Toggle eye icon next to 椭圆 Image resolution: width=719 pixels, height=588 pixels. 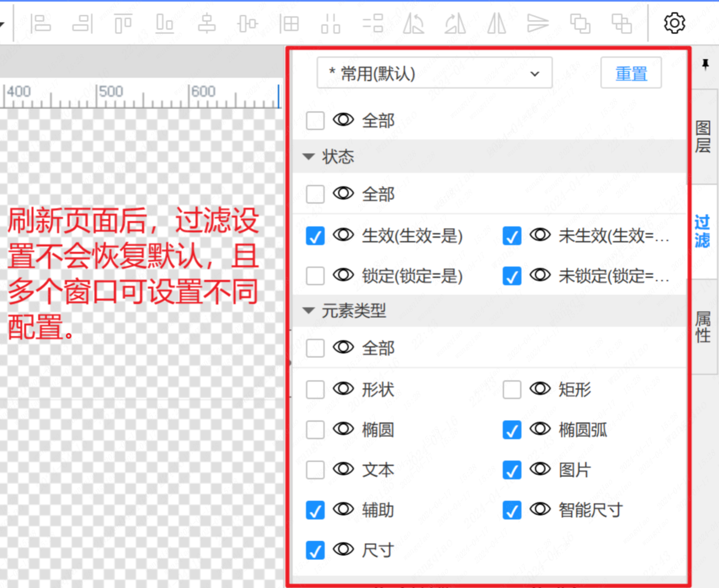[343, 429]
